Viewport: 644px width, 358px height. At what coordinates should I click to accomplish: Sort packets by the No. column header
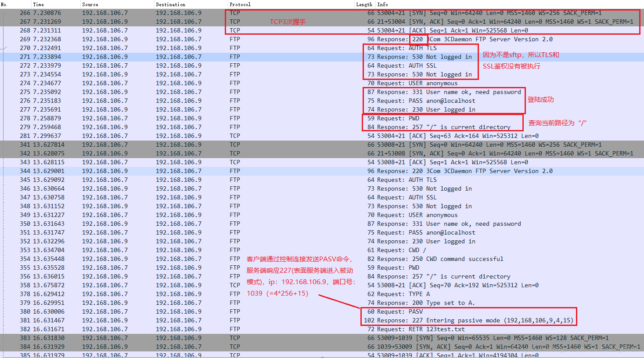(15, 4)
